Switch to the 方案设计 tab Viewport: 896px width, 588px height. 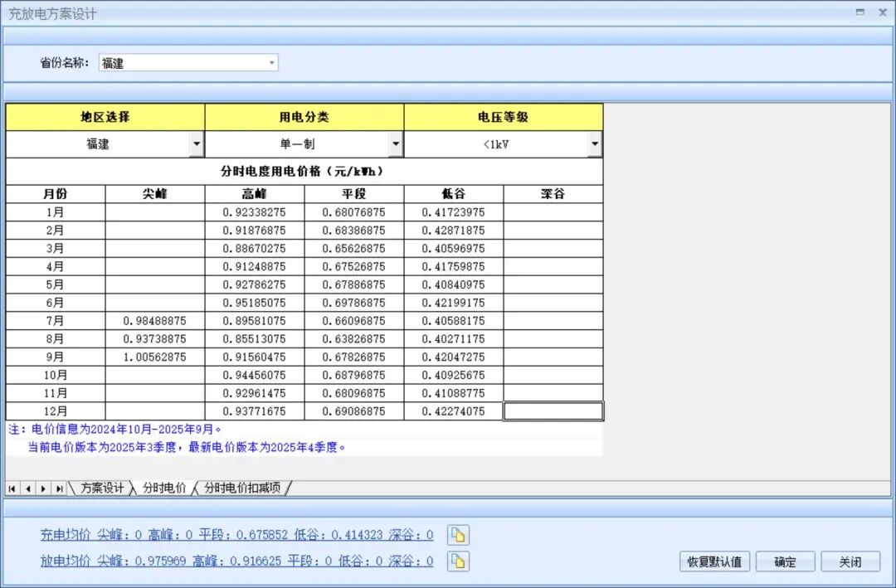point(102,488)
